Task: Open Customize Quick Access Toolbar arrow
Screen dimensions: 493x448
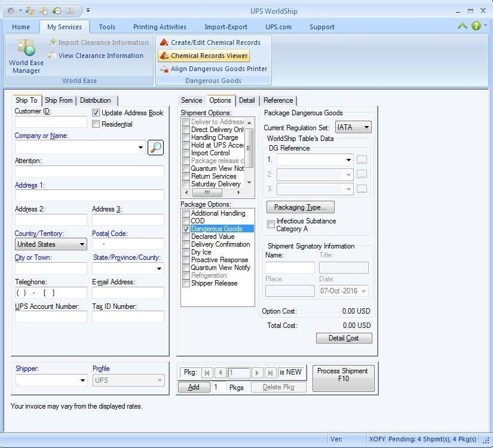Action: (88, 10)
